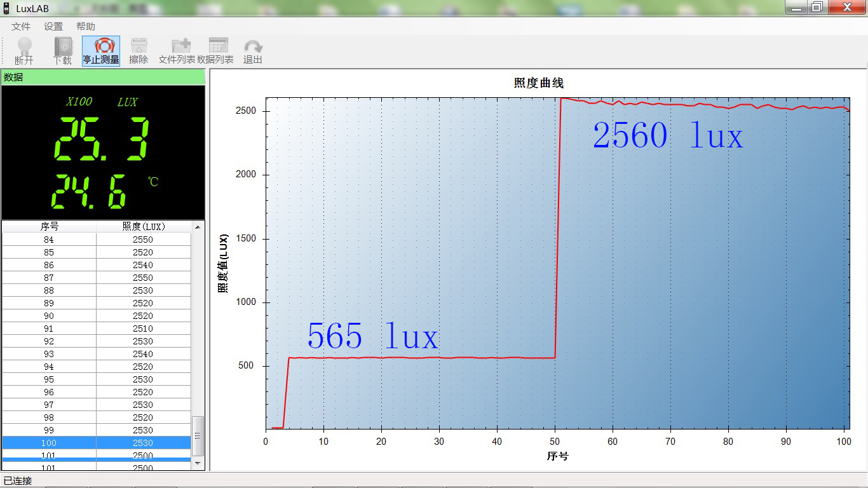The width and height of the screenshot is (868, 488).
Task: Close the LuxLAB window
Action: (847, 7)
